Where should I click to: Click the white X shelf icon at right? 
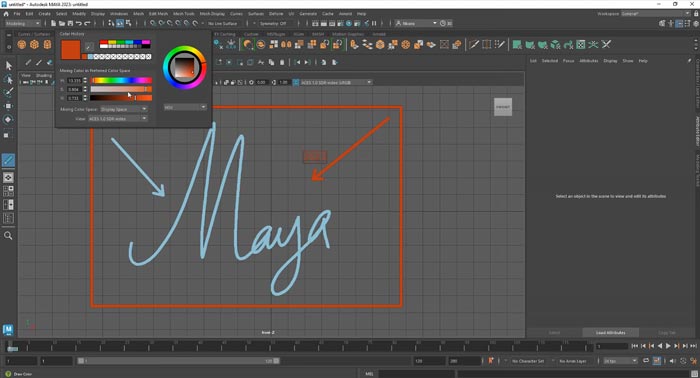pyautogui.click(x=606, y=44)
